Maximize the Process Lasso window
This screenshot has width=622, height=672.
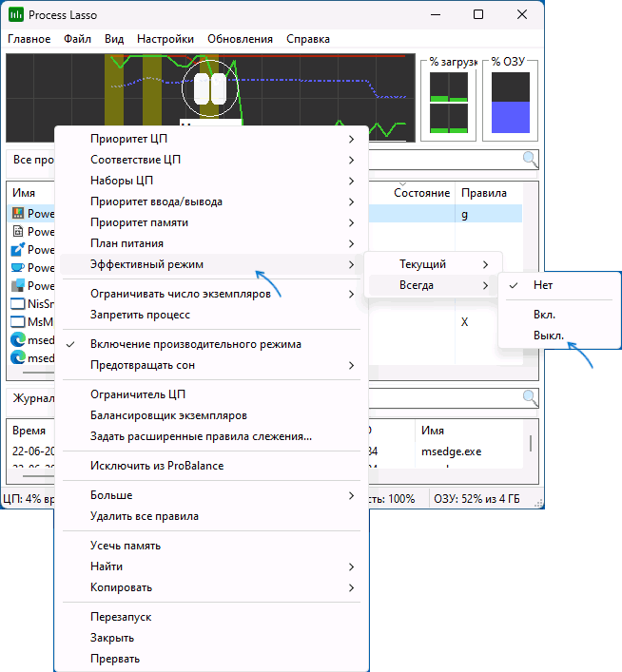[x=478, y=14]
